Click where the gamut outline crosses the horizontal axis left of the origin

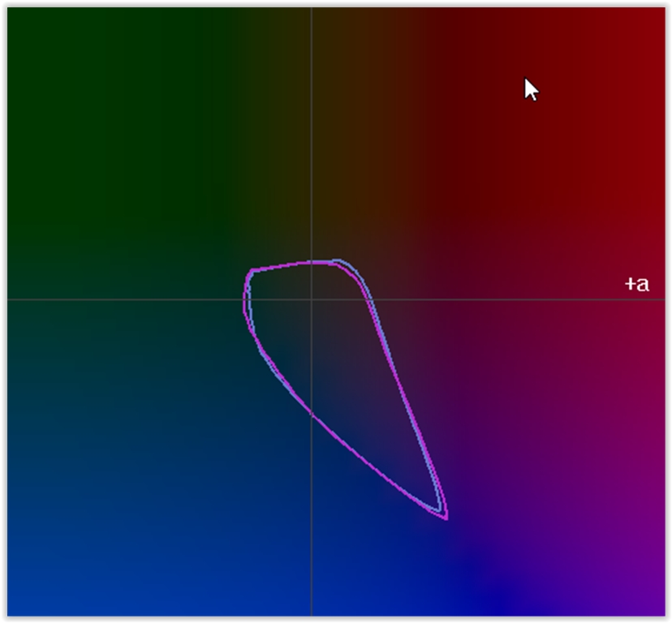pos(246,299)
